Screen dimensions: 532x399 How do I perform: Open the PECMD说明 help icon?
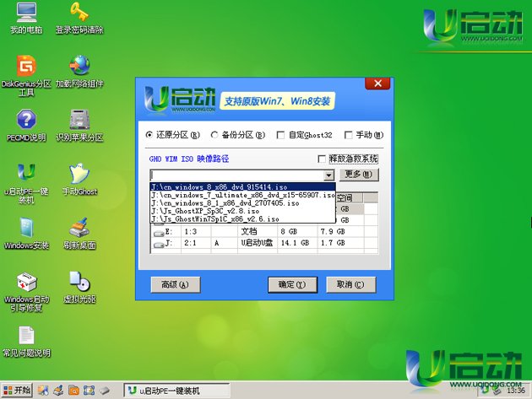click(x=25, y=119)
